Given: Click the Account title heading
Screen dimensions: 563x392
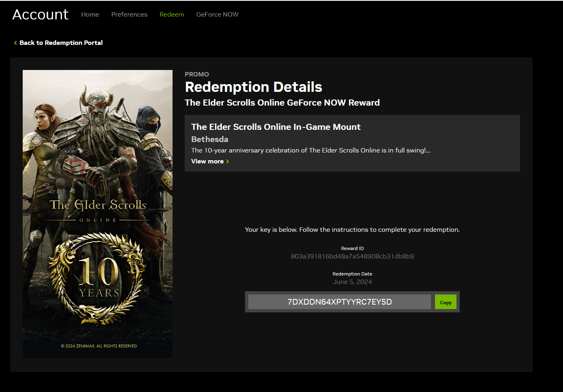Looking at the screenshot, I should coord(41,15).
